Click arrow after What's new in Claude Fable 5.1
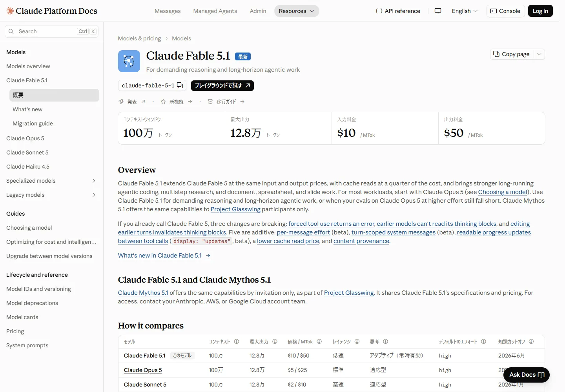Viewport: 565px width, 392px height. (x=208, y=256)
